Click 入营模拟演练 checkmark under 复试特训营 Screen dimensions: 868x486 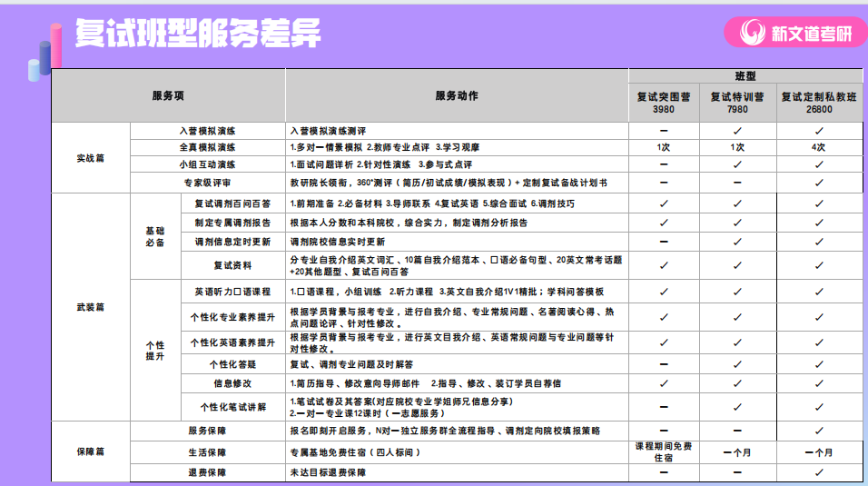737,131
